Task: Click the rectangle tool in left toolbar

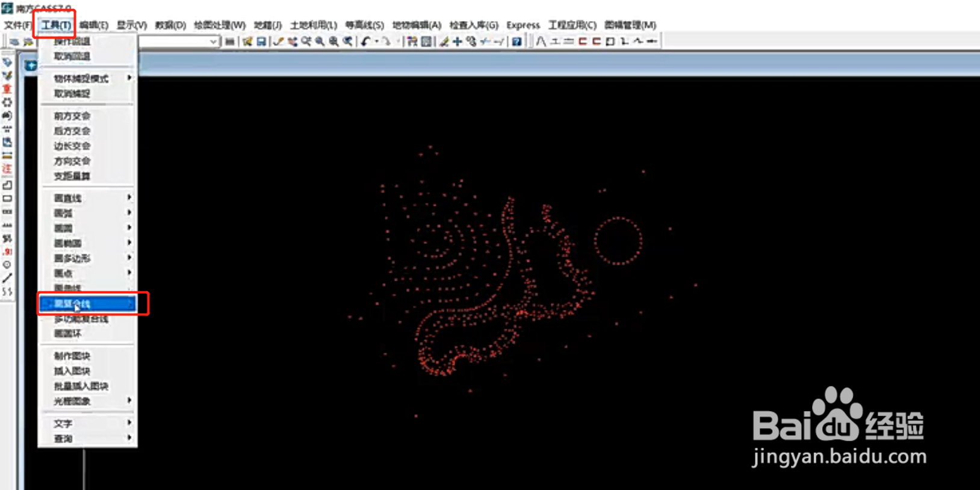Action: pyautogui.click(x=7, y=199)
